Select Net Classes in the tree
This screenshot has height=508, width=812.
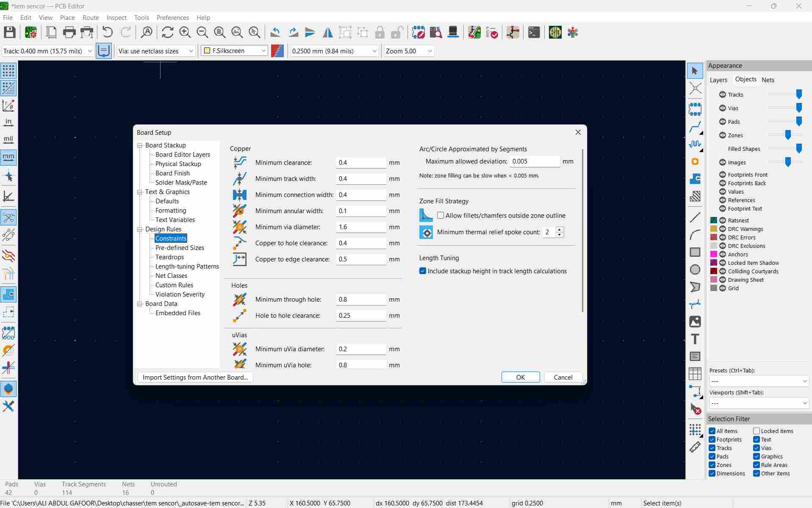171,276
